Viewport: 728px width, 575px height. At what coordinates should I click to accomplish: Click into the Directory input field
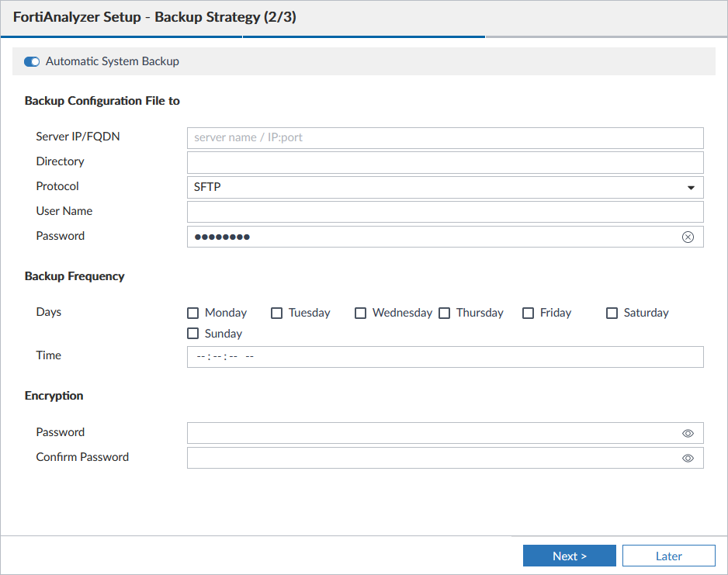[x=445, y=162]
